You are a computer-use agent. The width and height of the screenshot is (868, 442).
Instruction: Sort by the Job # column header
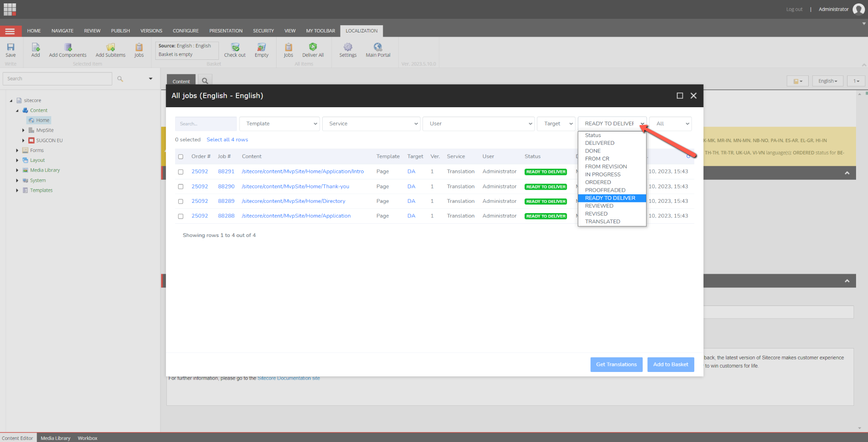pyautogui.click(x=224, y=157)
